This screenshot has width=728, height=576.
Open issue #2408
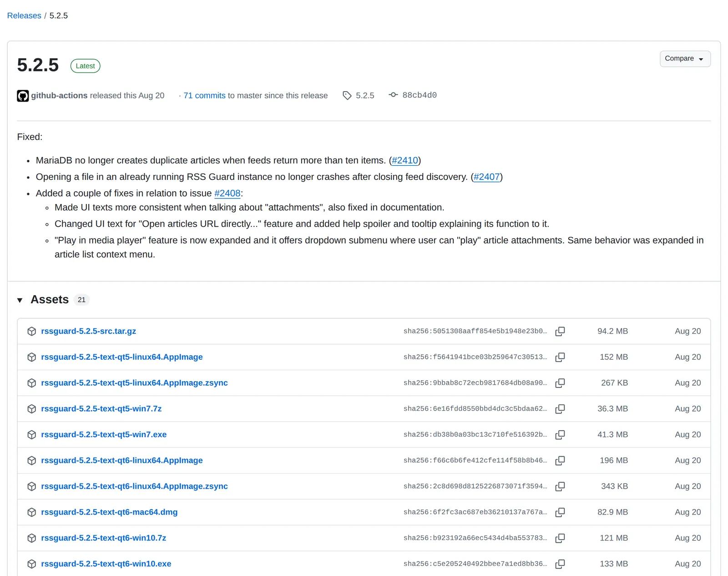pyautogui.click(x=227, y=193)
